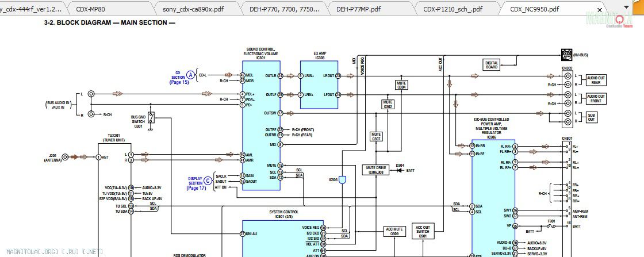Click the 'RDS DEMODULATOR' label
644x257 pixels.
click(189, 255)
